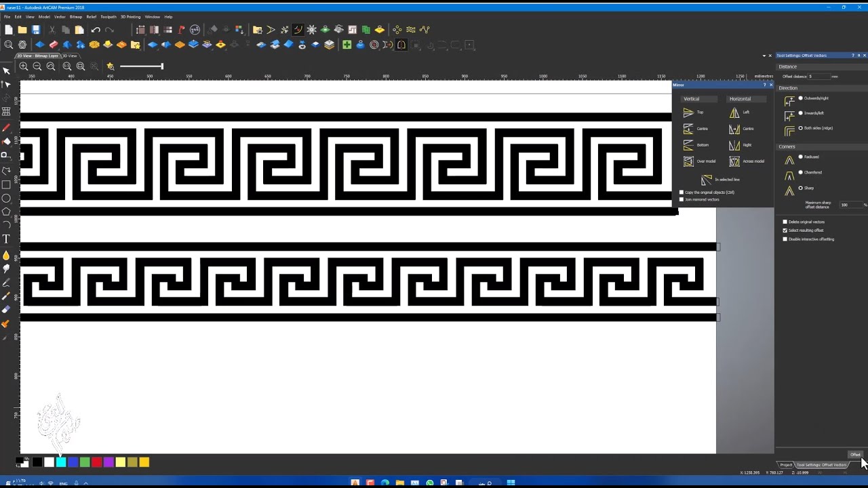Click the Mirror Horizontal Right icon

[x=734, y=145]
